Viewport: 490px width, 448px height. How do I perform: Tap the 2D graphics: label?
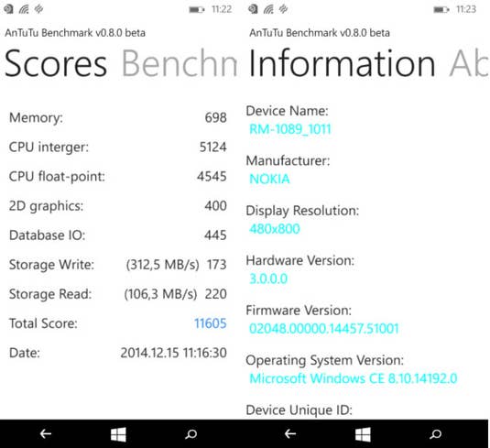tap(46, 206)
